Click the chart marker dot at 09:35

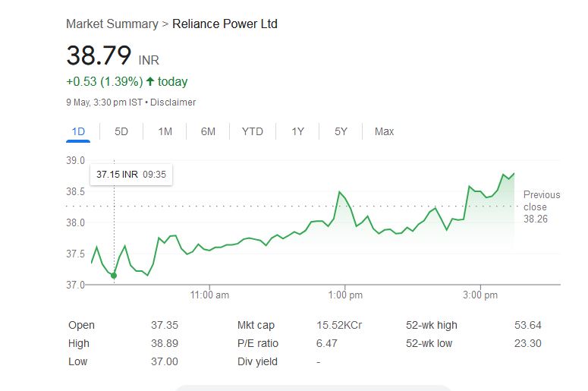tap(114, 276)
